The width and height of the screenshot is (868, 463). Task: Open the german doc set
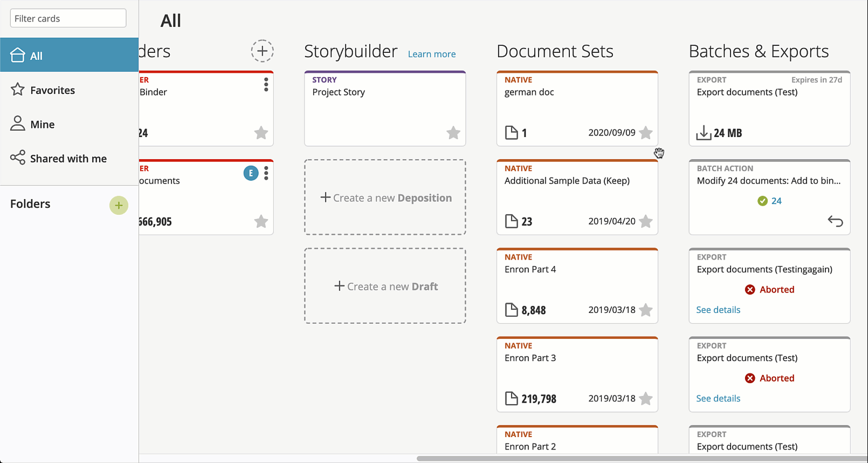tap(577, 108)
